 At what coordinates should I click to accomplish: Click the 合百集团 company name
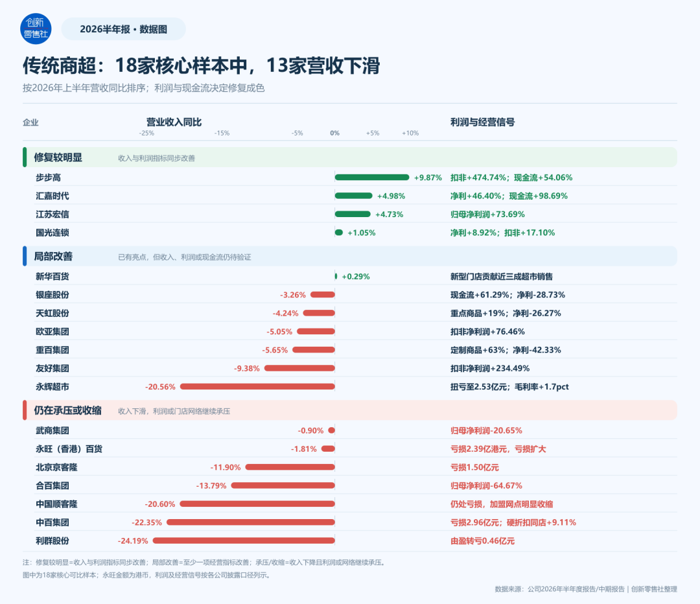pyautogui.click(x=52, y=485)
